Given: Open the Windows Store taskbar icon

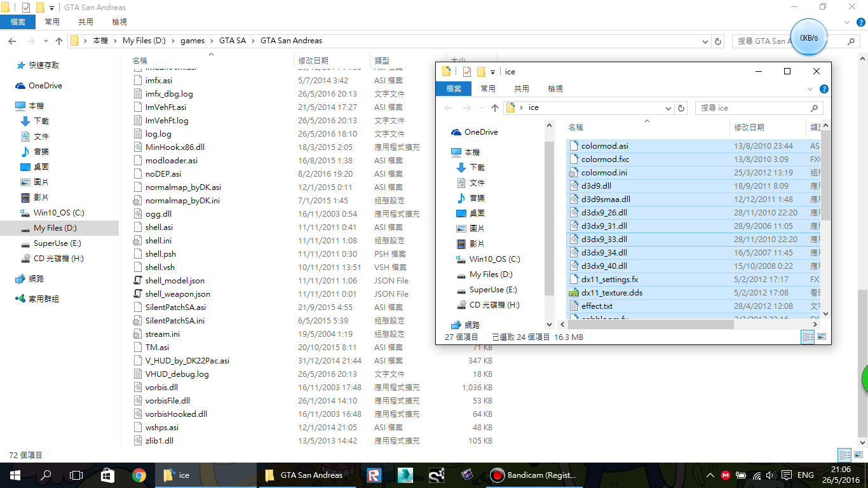Looking at the screenshot, I should 107,475.
